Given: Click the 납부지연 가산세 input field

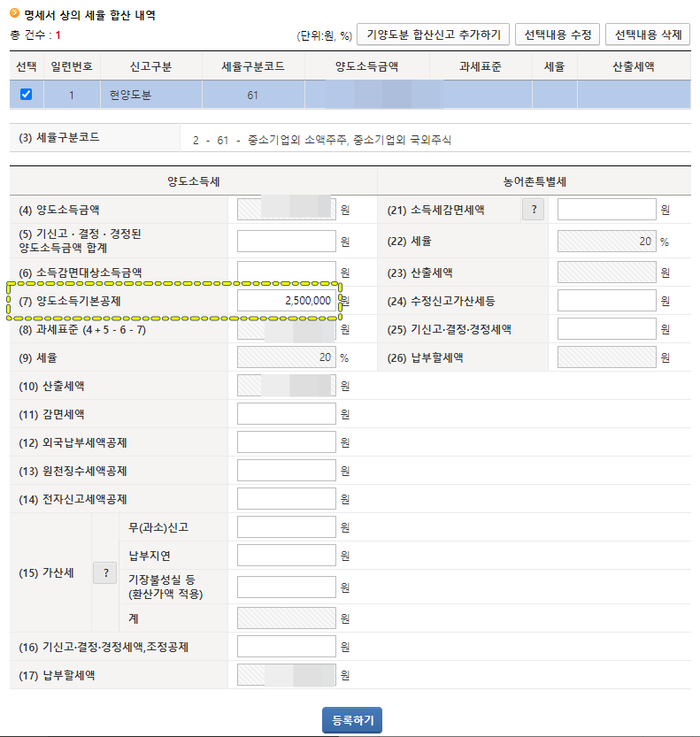Looking at the screenshot, I should pyautogui.click(x=287, y=555).
